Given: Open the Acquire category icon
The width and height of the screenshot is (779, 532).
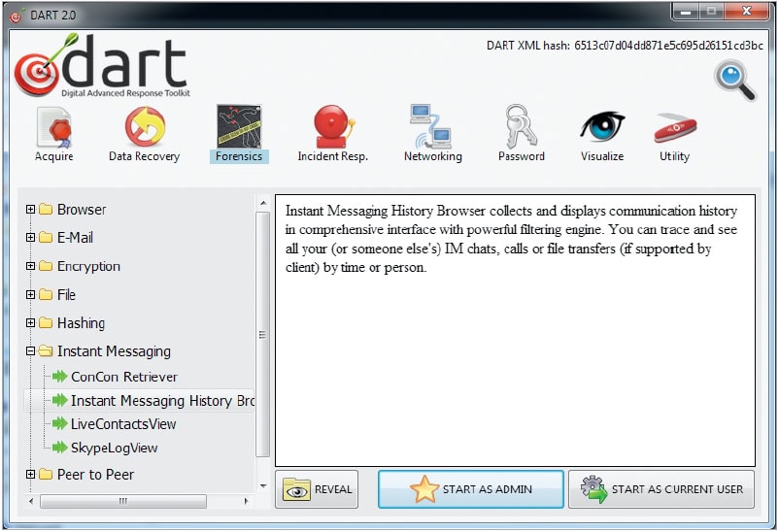Looking at the screenshot, I should 54,127.
